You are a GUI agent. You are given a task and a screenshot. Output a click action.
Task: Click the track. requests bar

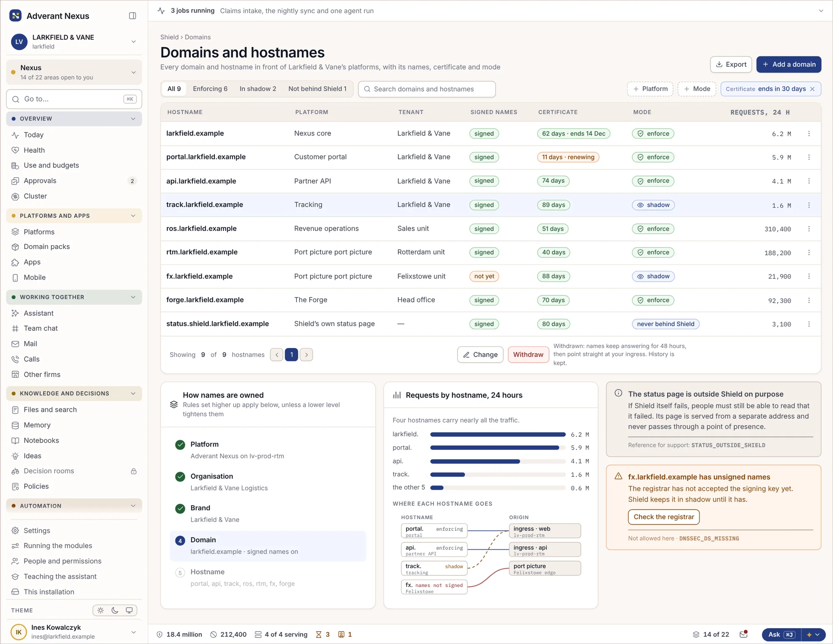click(x=498, y=475)
